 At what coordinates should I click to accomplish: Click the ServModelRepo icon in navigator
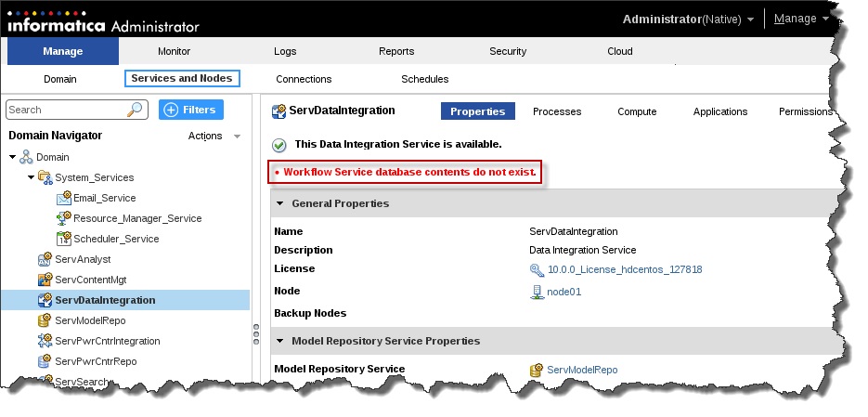coord(45,320)
